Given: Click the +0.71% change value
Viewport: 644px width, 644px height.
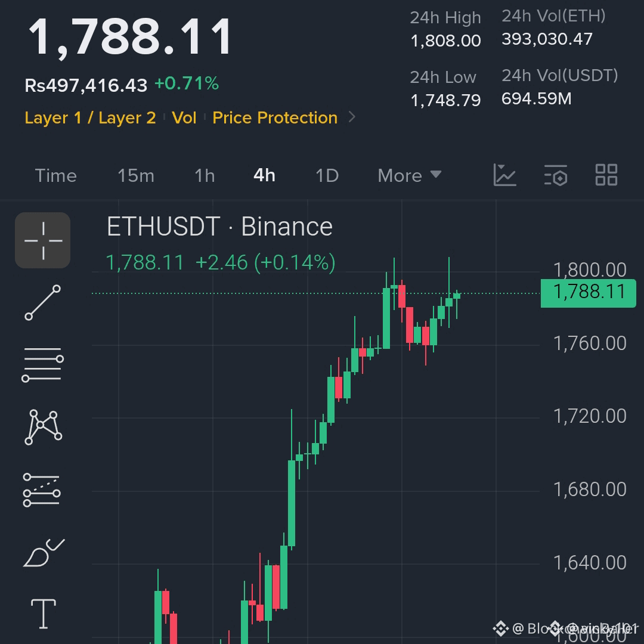Looking at the screenshot, I should point(187,83).
